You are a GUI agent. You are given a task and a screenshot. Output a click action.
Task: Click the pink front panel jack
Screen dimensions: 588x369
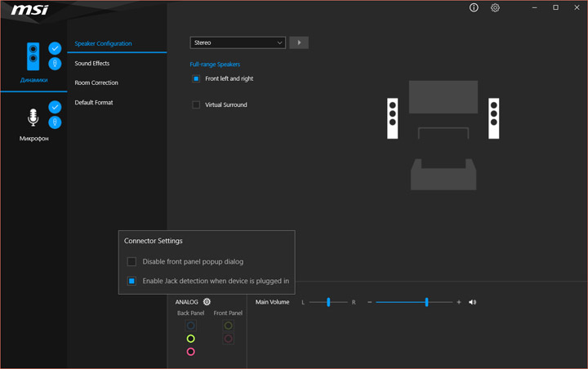(228, 339)
